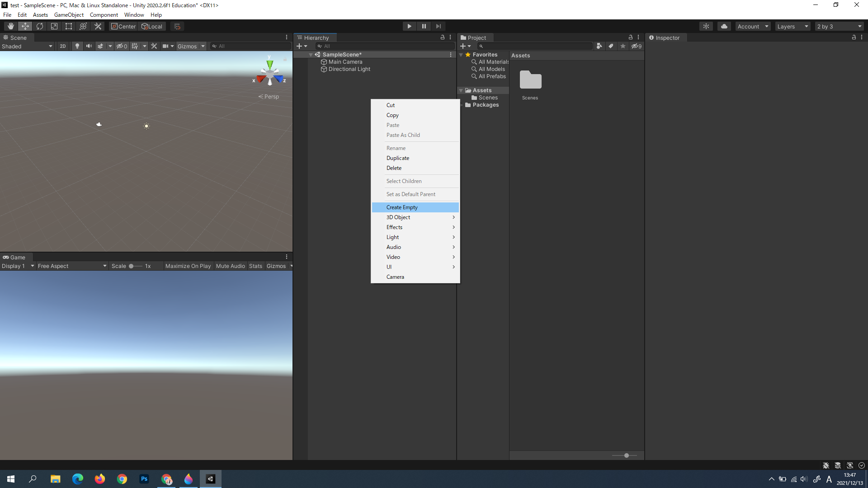Viewport: 868px width, 488px height.
Task: Open the GameObject menu
Action: (69, 15)
